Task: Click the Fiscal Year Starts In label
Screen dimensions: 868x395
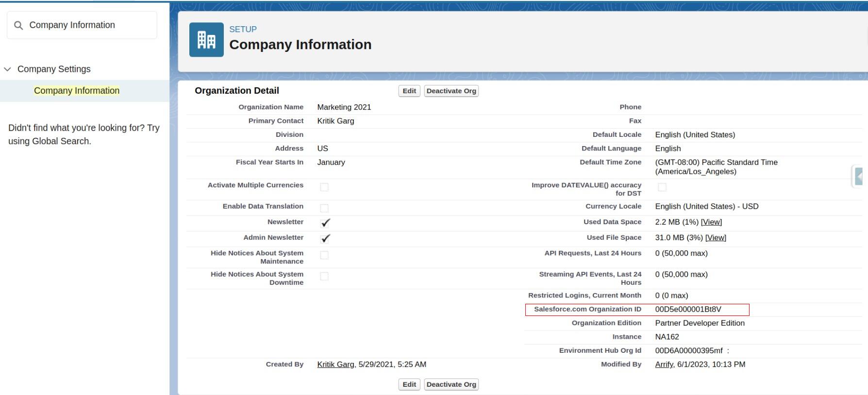Action: click(x=269, y=162)
